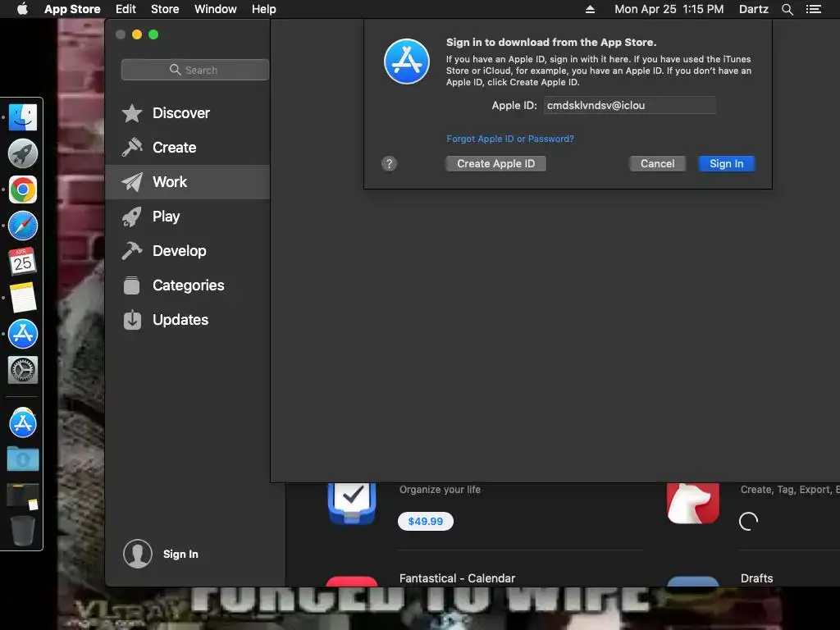Click Forgot Apple ID or Password link
The image size is (840, 630).
pyautogui.click(x=510, y=139)
